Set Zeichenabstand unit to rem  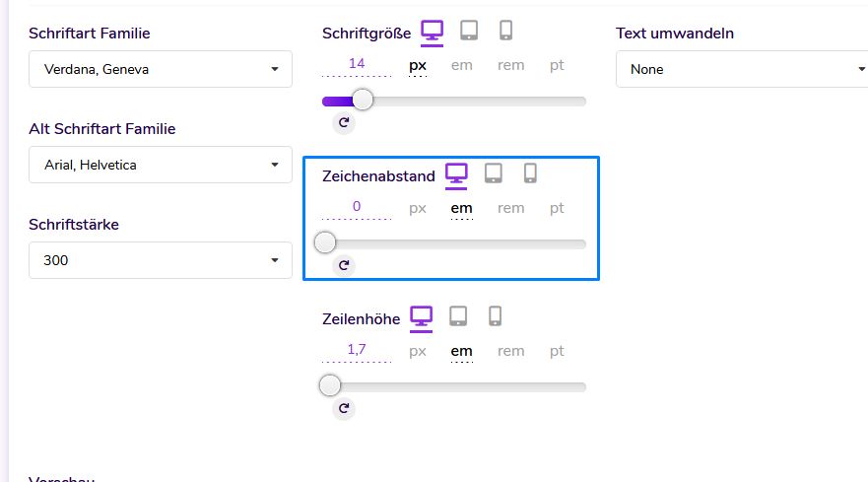point(510,208)
